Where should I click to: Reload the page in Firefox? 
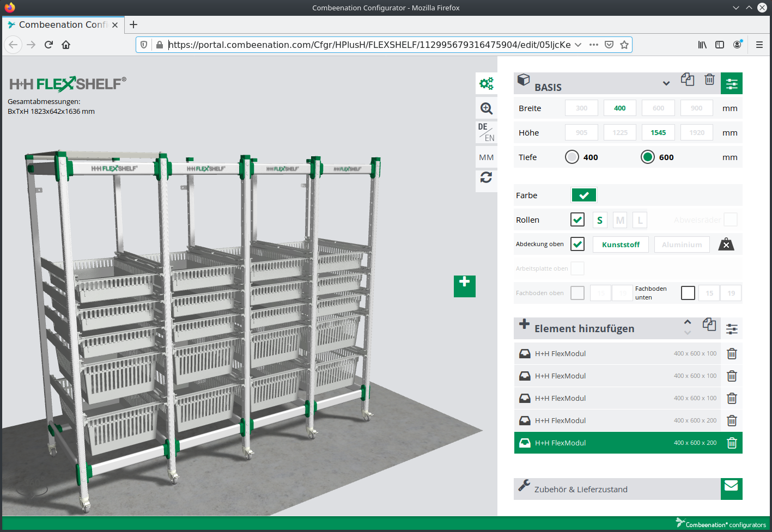point(48,45)
